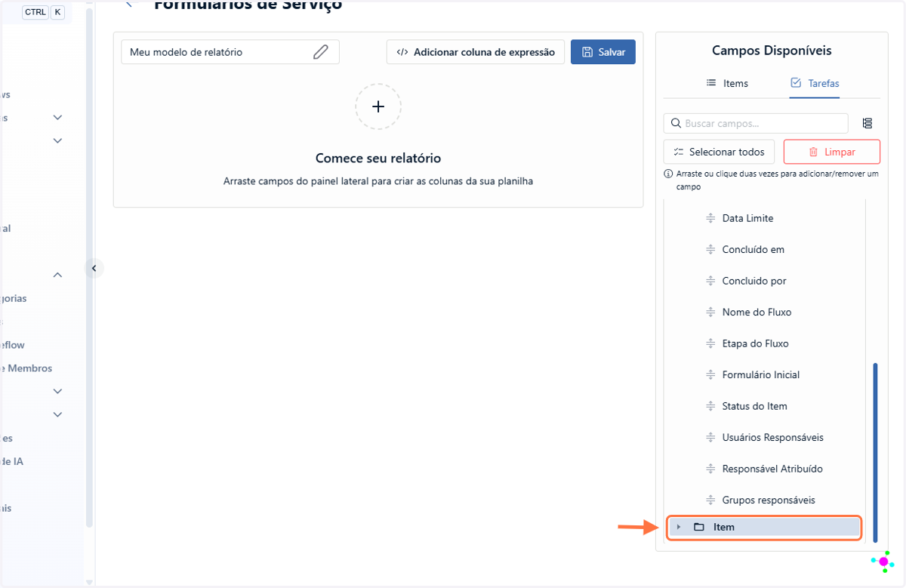Save the report with Salvar
The height and width of the screenshot is (588, 906).
point(603,52)
